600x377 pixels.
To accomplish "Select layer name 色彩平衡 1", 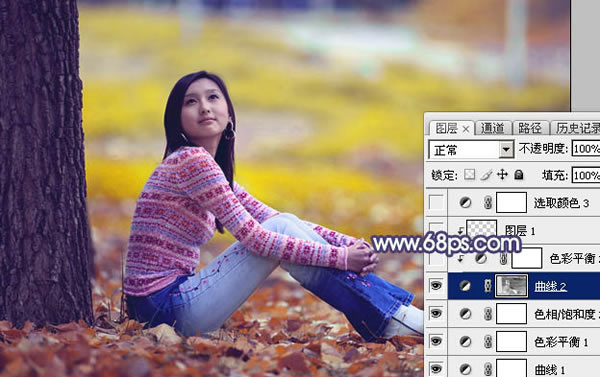I will coord(561,342).
